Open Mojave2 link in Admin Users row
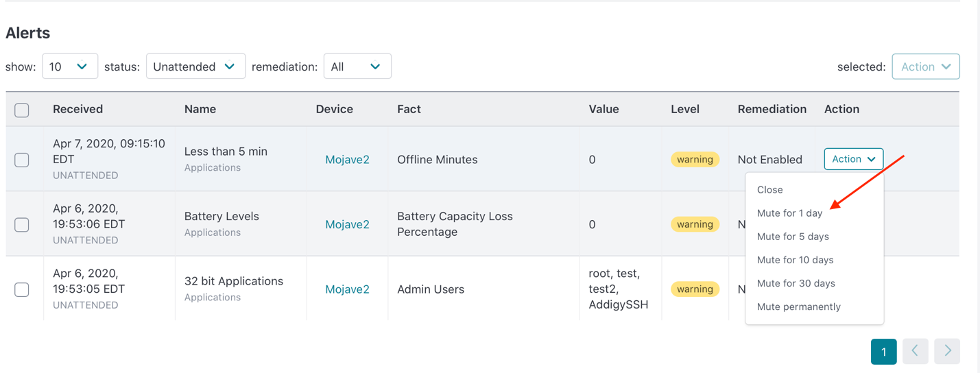980x373 pixels. [x=347, y=289]
